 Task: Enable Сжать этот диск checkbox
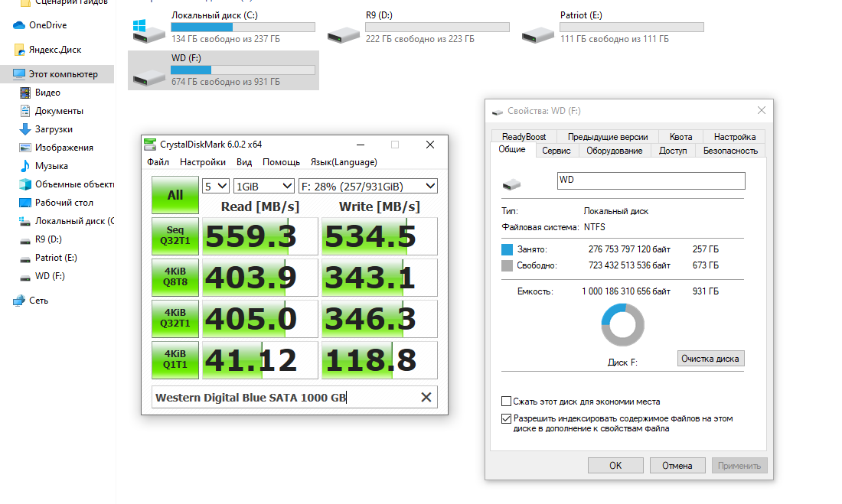[506, 402]
